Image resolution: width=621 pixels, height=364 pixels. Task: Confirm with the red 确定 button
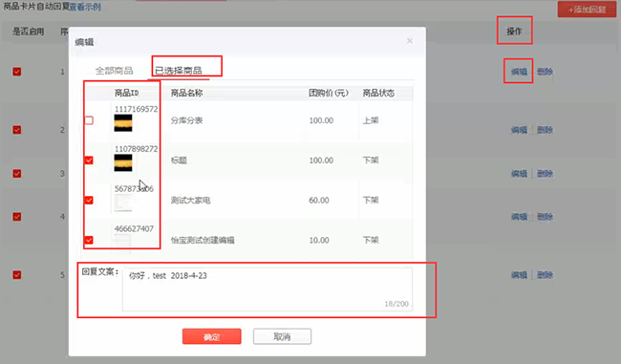point(211,336)
